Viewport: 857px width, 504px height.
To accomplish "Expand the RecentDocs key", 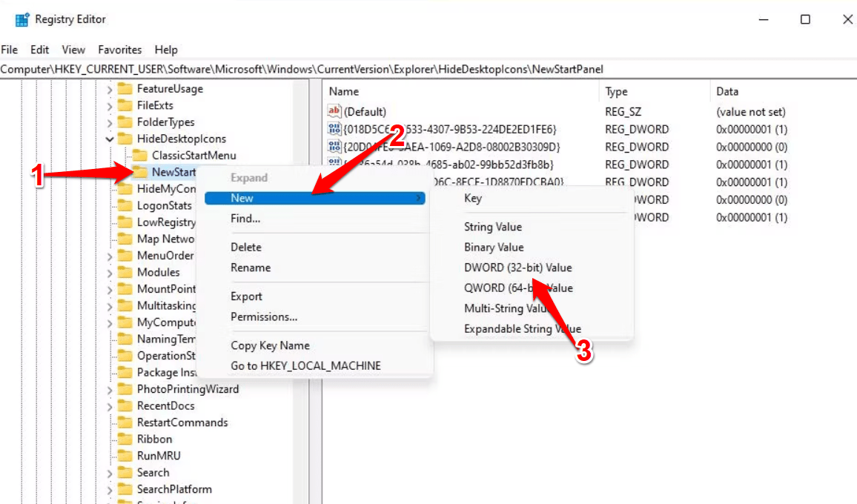I will (x=110, y=406).
